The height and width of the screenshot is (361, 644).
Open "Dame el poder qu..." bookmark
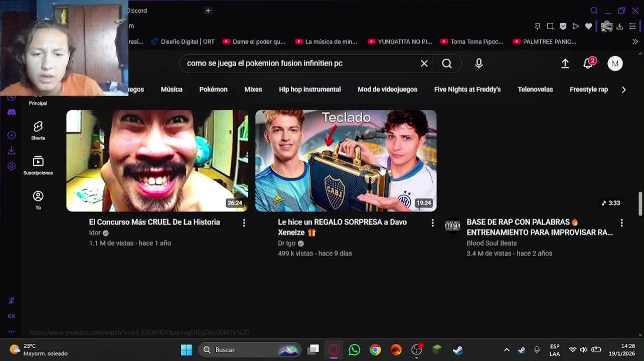254,42
